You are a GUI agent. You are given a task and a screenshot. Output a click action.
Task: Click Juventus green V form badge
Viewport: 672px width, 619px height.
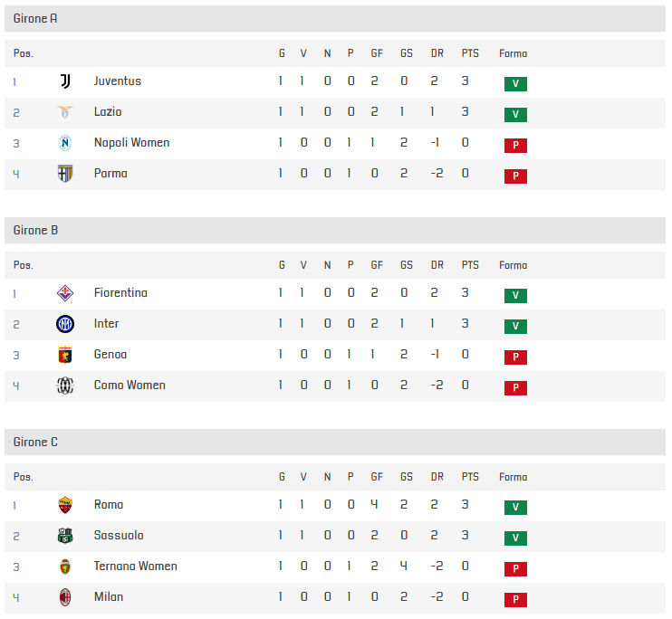[x=515, y=84]
